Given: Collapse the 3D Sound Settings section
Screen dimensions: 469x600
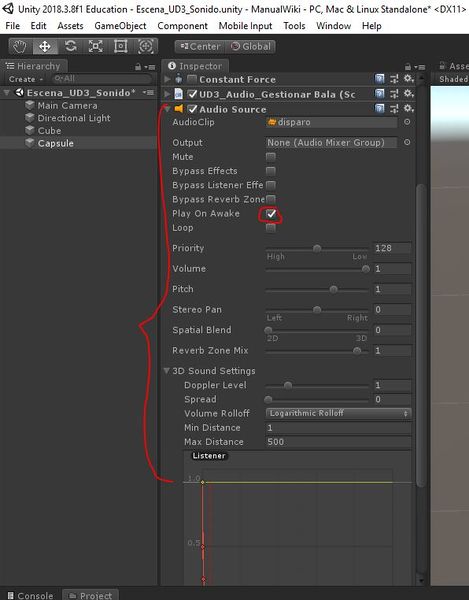Looking at the screenshot, I should [166, 371].
